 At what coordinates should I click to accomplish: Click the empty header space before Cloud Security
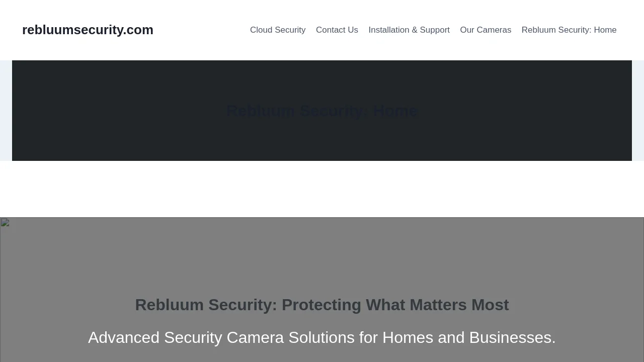[x=201, y=30]
